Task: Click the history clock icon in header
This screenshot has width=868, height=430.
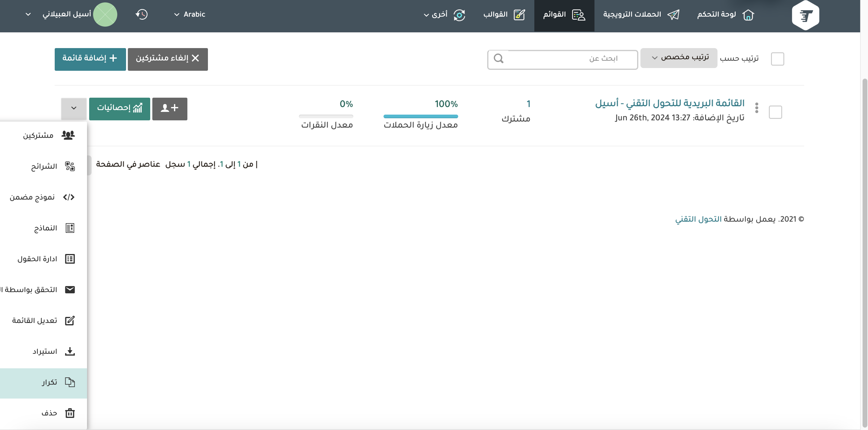Action: click(141, 15)
